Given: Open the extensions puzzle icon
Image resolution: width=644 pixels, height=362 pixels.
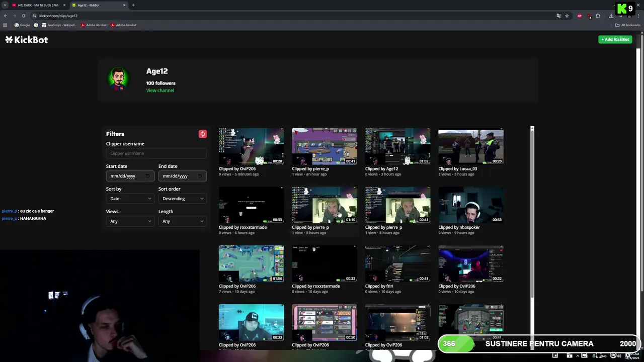Looking at the screenshot, I should 598,16.
